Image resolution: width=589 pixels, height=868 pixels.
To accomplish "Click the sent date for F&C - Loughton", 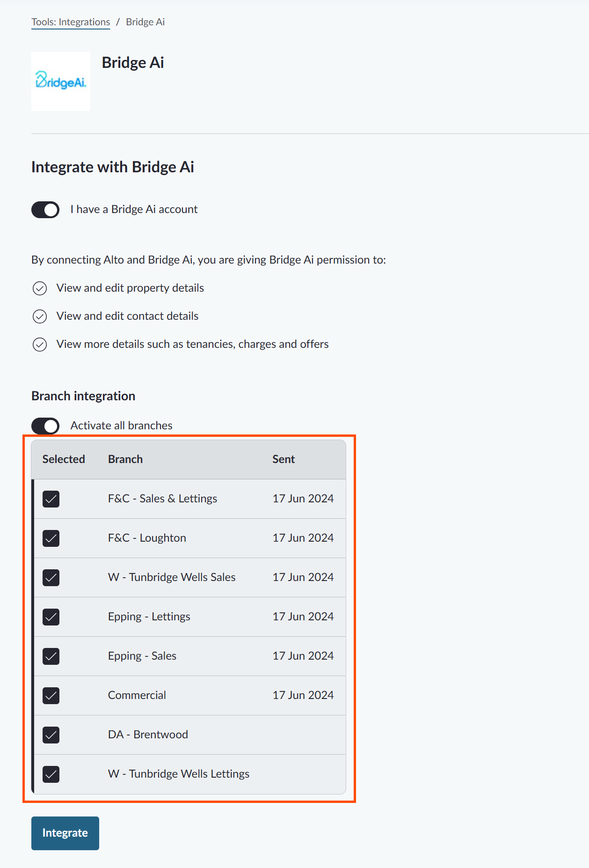I will (303, 538).
